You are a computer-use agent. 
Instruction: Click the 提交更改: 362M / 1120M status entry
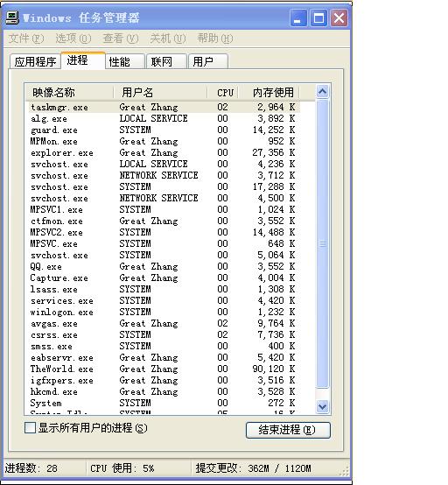(x=253, y=468)
